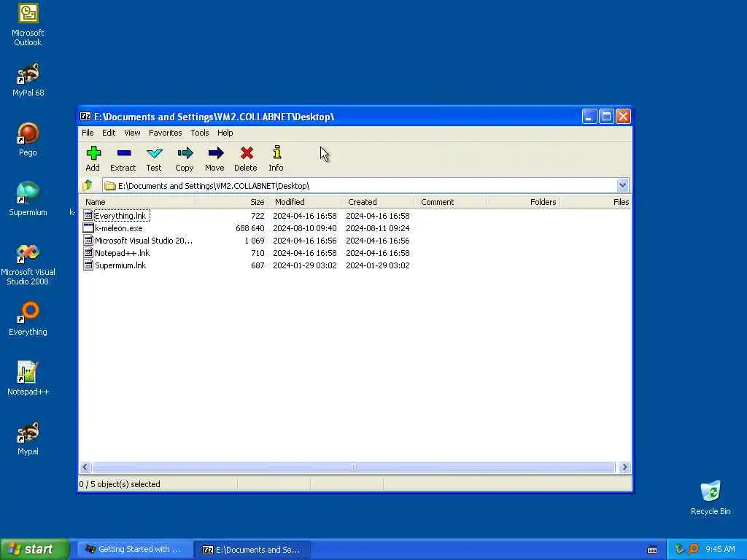Select MyPal 68 desktop icon
747x560 pixels.
(x=28, y=73)
